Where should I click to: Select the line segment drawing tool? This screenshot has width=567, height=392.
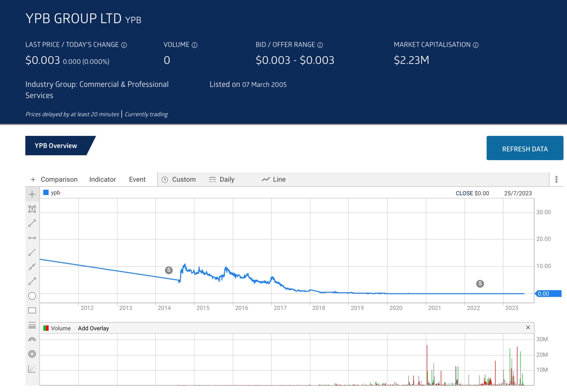pyautogui.click(x=32, y=224)
